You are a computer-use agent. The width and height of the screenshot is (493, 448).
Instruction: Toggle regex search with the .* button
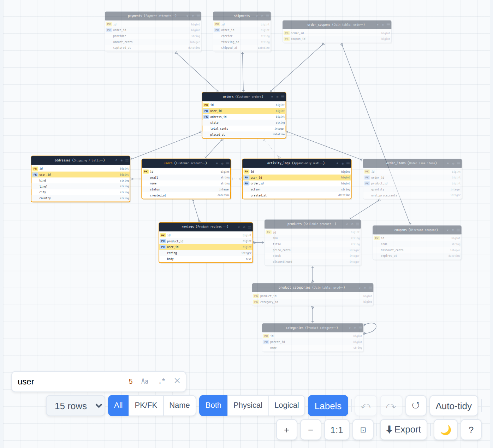(162, 382)
